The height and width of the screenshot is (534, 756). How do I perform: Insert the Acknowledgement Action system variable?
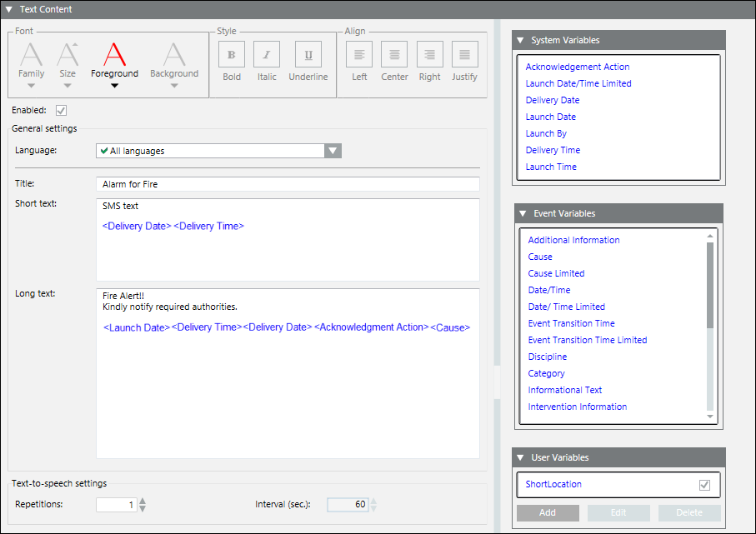pyautogui.click(x=577, y=67)
